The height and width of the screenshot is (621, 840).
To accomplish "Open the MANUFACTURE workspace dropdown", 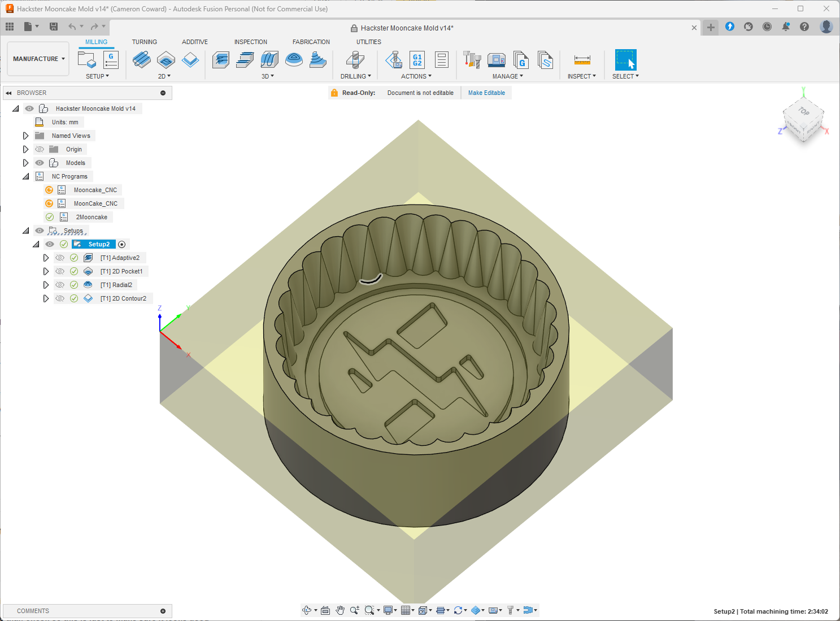I will 38,59.
